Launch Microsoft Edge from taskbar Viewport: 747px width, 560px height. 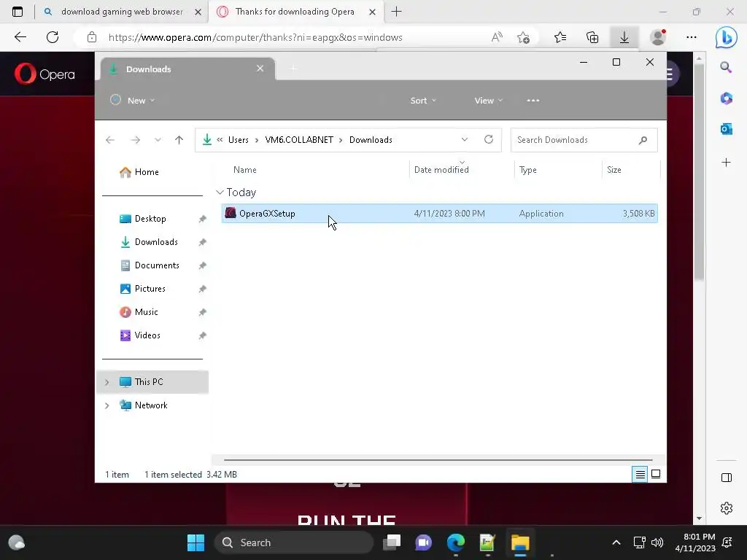tap(456, 542)
